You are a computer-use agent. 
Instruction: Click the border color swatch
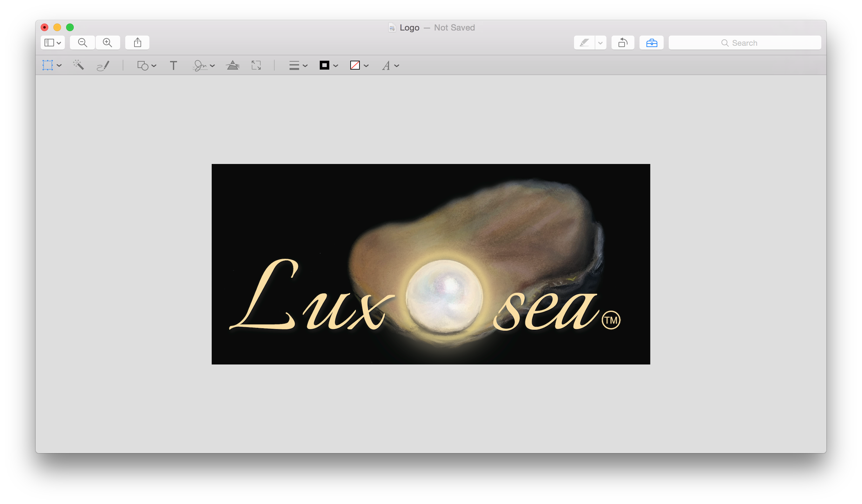tap(324, 65)
